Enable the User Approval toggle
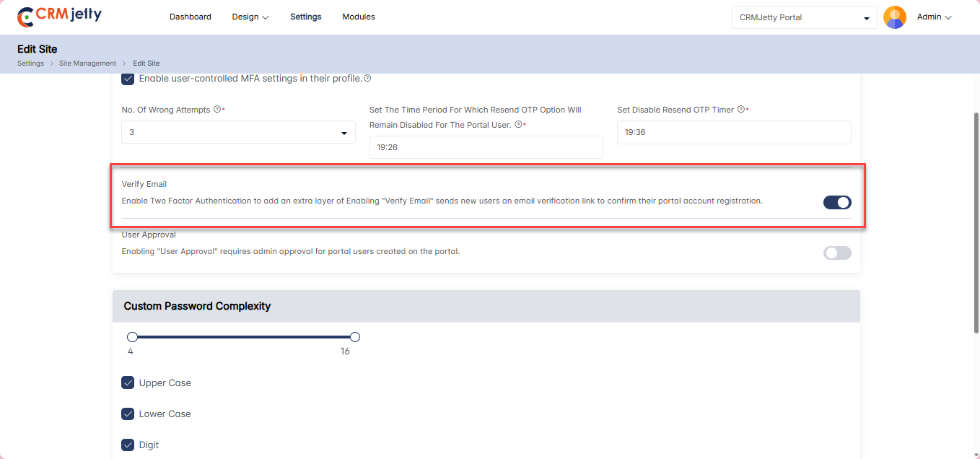Viewport: 980px width, 459px height. (837, 253)
